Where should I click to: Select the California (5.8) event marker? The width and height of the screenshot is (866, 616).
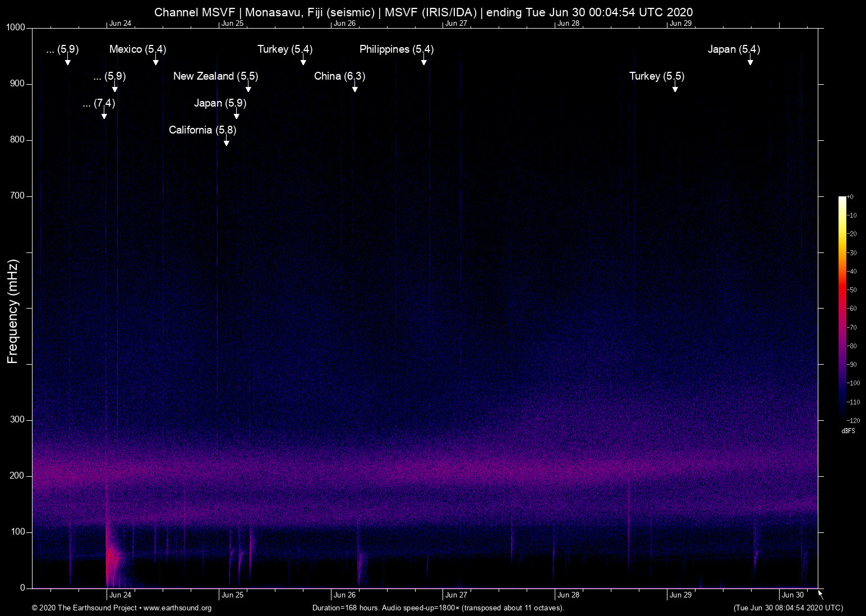tap(227, 142)
